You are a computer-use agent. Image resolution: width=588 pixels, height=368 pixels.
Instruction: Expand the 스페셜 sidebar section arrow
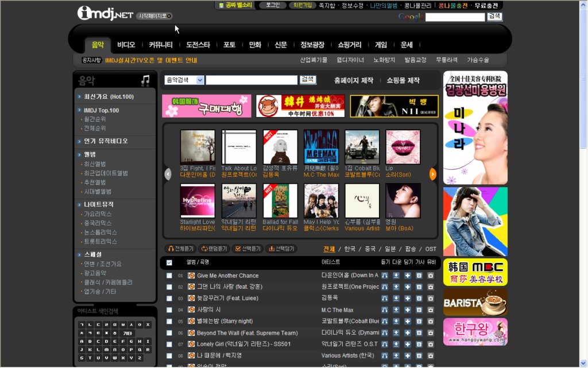(x=79, y=255)
